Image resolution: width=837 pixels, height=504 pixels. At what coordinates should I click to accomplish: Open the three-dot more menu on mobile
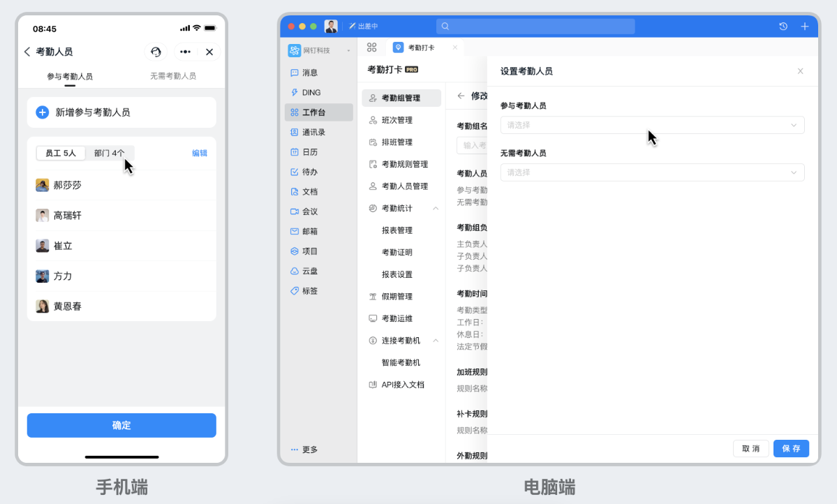[185, 52]
